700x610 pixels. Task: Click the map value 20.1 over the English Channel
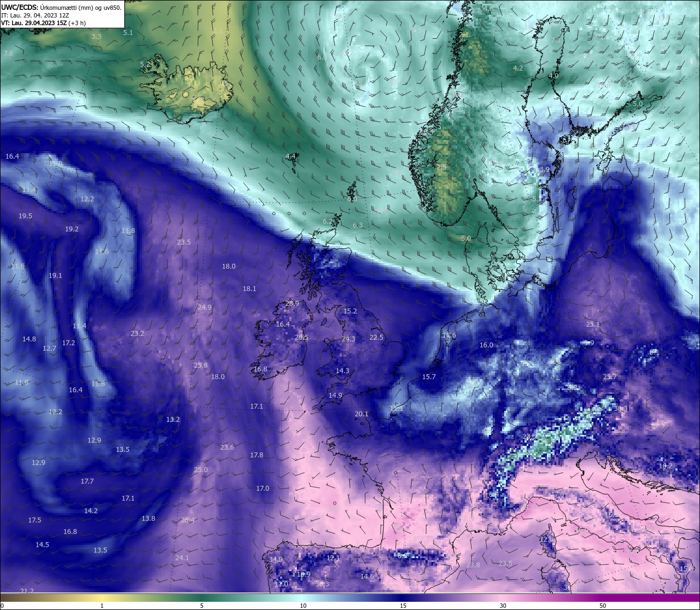[x=361, y=414]
